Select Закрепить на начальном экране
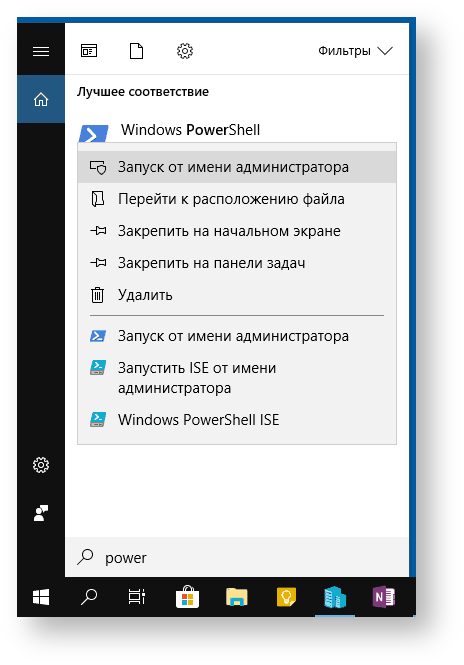The image size is (464, 665). click(237, 231)
